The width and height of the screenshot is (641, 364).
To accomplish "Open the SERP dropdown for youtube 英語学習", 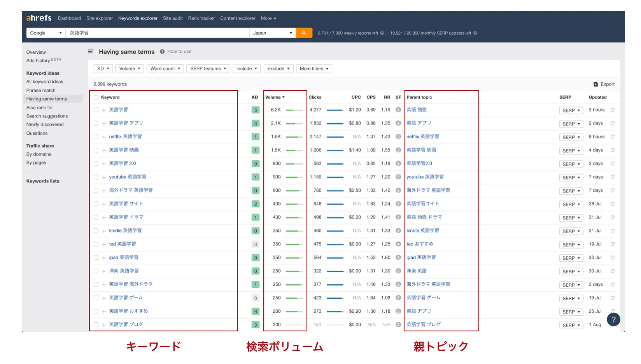I will click(x=571, y=177).
